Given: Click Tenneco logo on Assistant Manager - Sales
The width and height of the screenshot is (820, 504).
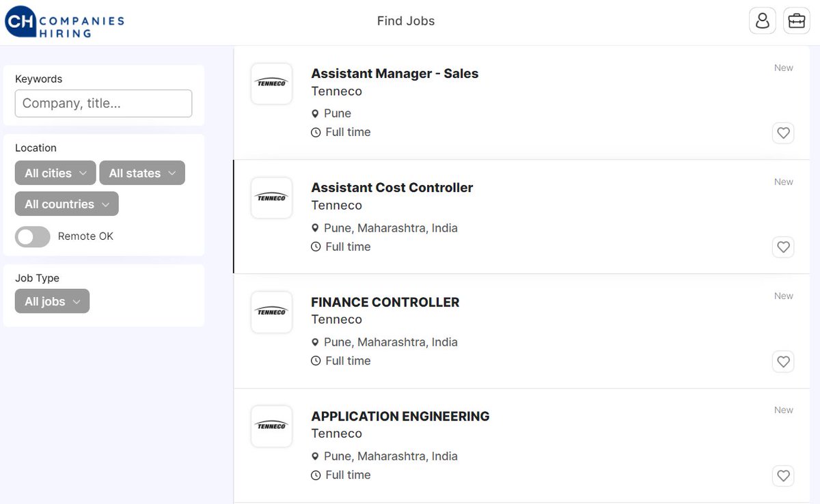Looking at the screenshot, I should [271, 83].
